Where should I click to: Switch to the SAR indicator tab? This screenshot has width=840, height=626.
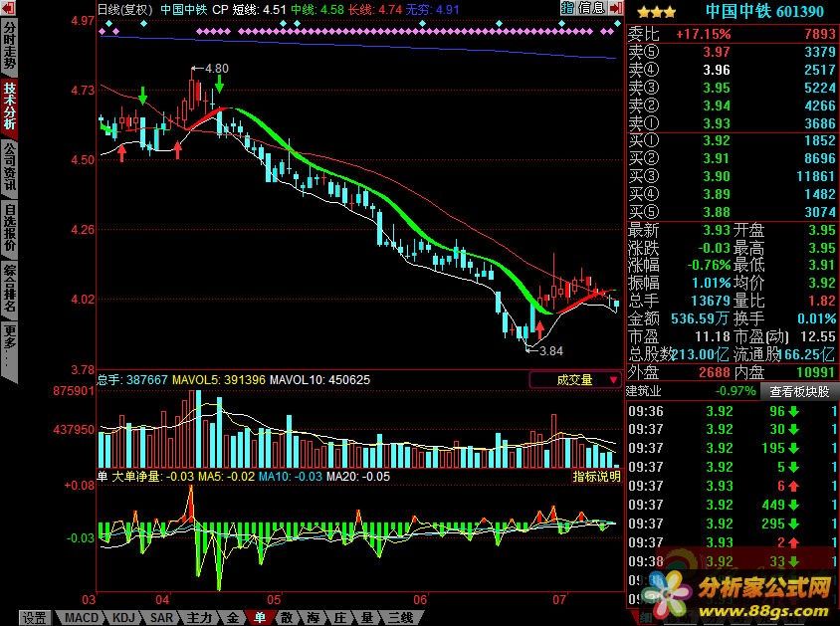[x=161, y=618]
